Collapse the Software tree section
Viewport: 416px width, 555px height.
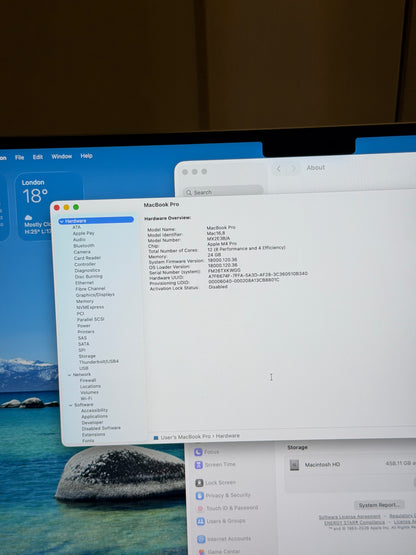coord(71,405)
